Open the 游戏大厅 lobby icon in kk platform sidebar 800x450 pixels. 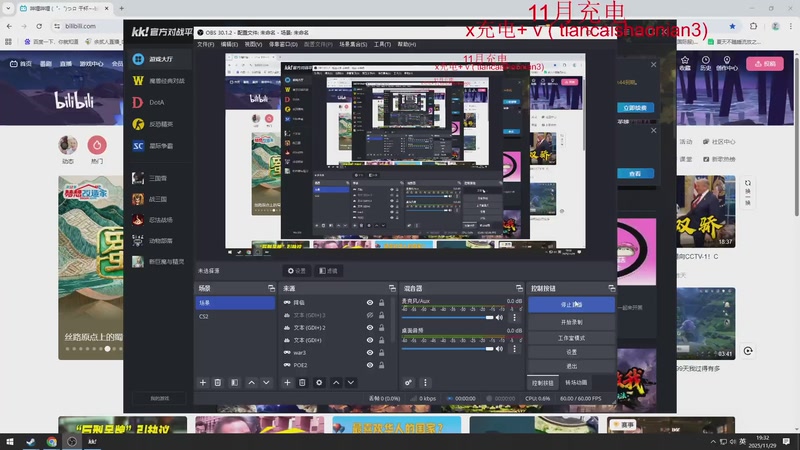click(x=138, y=59)
